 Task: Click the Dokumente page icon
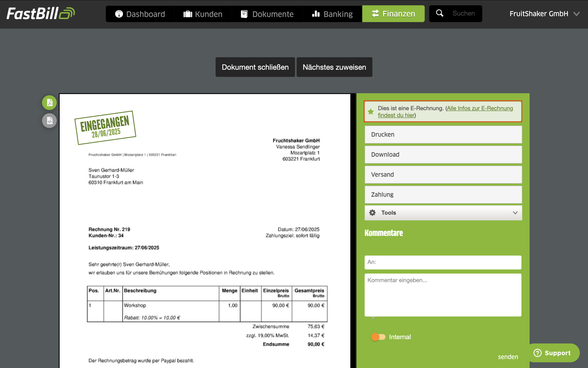click(x=244, y=14)
